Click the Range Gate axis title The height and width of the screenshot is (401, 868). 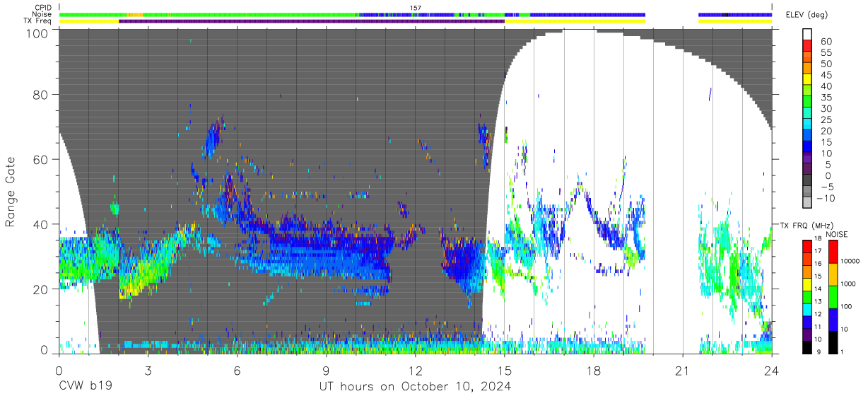(x=11, y=191)
